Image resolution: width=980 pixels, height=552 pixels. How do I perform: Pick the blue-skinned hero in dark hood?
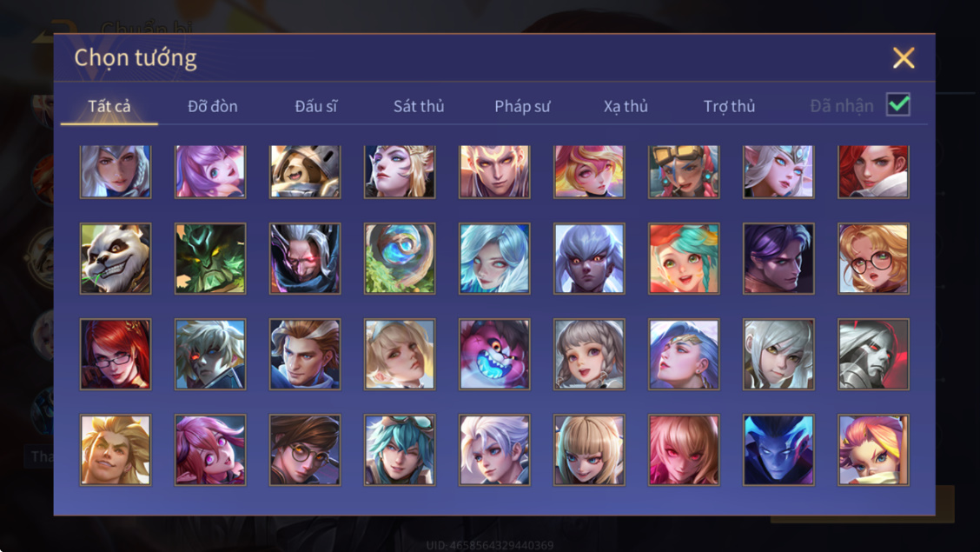click(778, 449)
